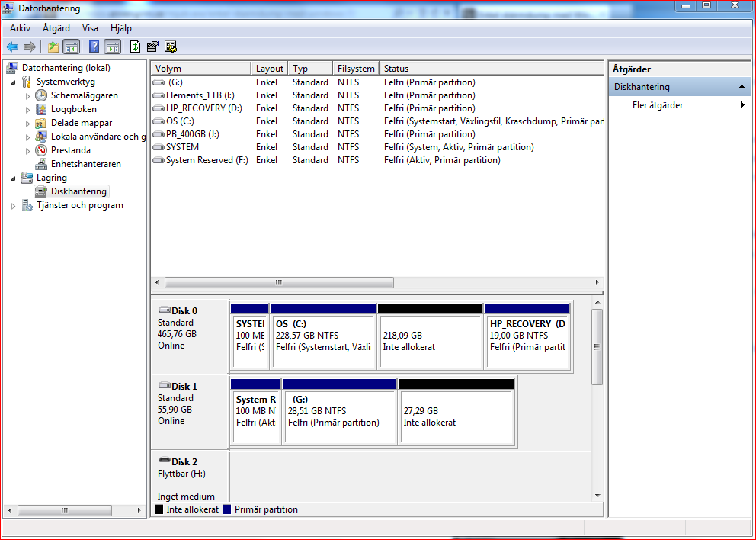Select the System Reserved partition on Disk 1

256,413
